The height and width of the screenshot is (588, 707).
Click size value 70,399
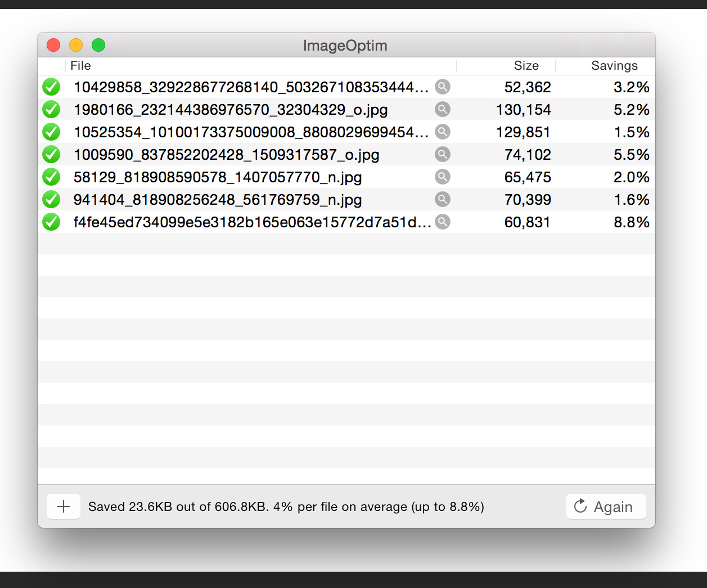528,200
